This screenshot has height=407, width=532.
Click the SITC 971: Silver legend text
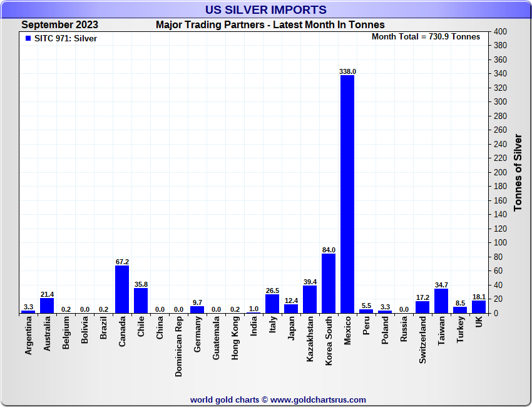click(66, 38)
